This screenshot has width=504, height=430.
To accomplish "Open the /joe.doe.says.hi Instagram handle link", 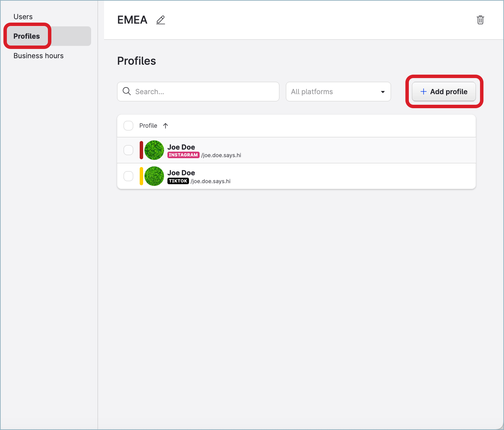I will click(221, 155).
